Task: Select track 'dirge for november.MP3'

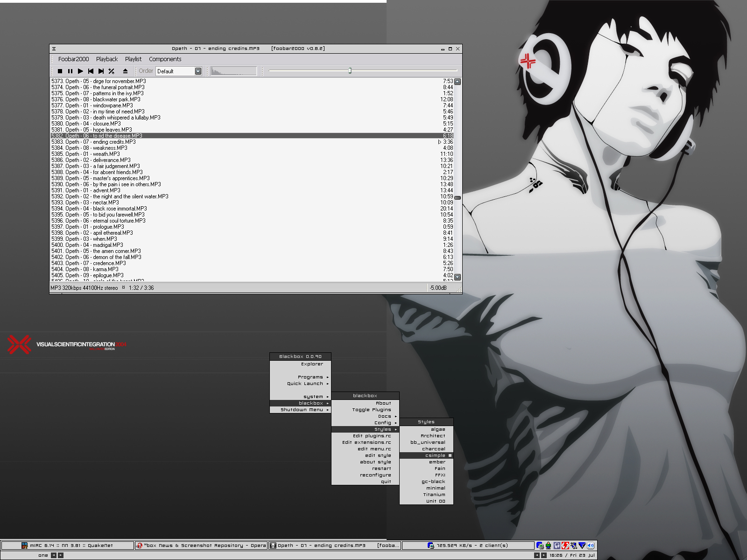Action: pos(252,81)
